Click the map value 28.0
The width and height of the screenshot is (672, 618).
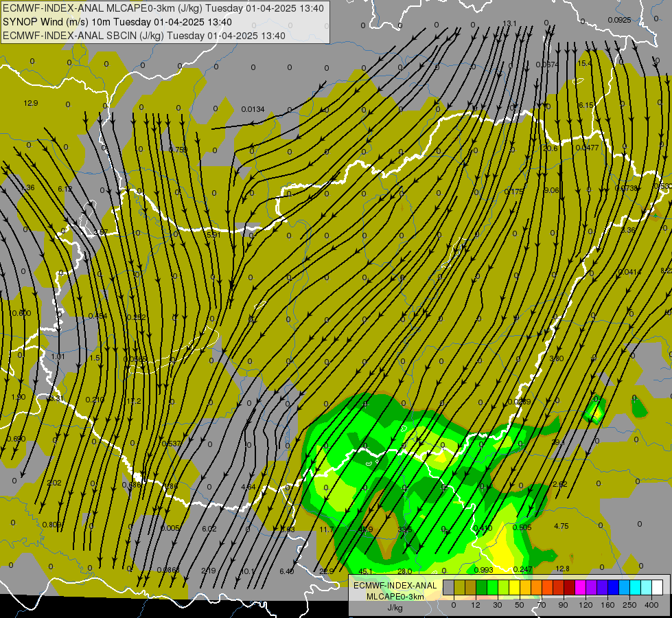[404, 571]
